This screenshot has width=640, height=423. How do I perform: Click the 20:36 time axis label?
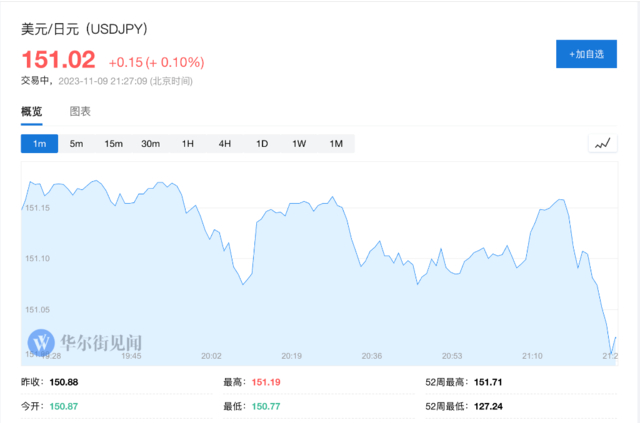click(371, 356)
